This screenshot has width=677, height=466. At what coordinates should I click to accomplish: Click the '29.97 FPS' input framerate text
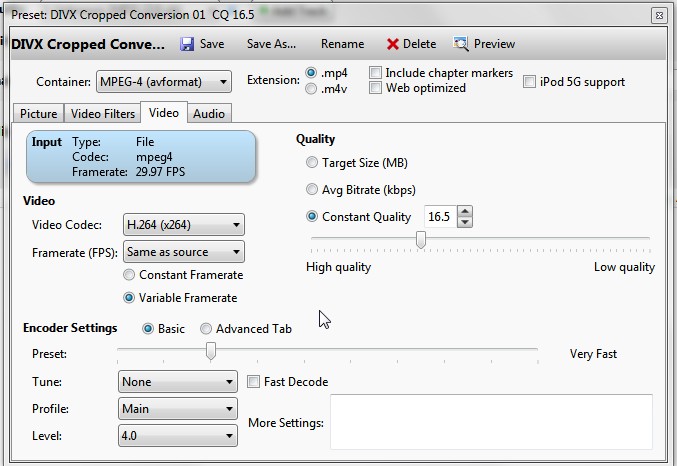tap(160, 172)
